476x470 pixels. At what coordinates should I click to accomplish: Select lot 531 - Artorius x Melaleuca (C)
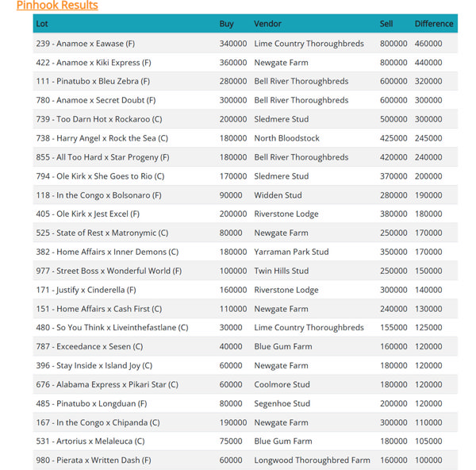click(90, 441)
